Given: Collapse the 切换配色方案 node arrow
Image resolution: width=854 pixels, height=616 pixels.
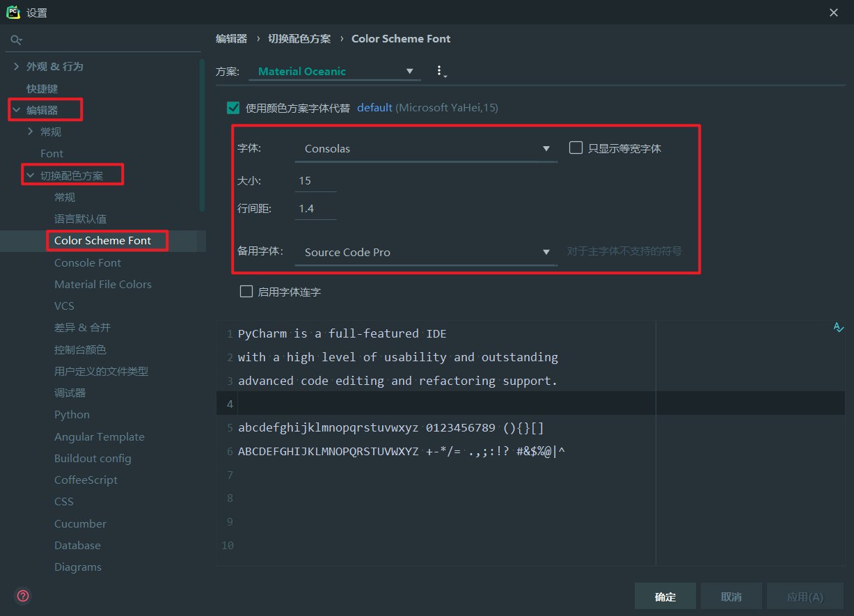Looking at the screenshot, I should pyautogui.click(x=31, y=175).
